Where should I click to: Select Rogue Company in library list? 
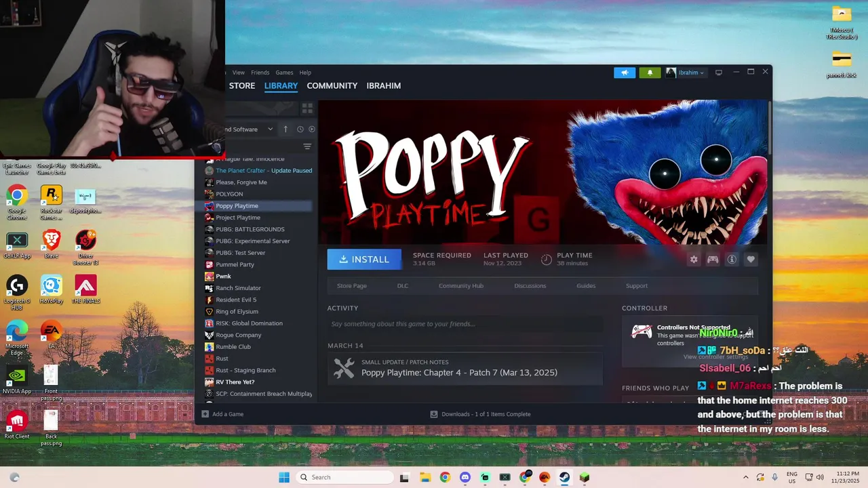(258, 335)
